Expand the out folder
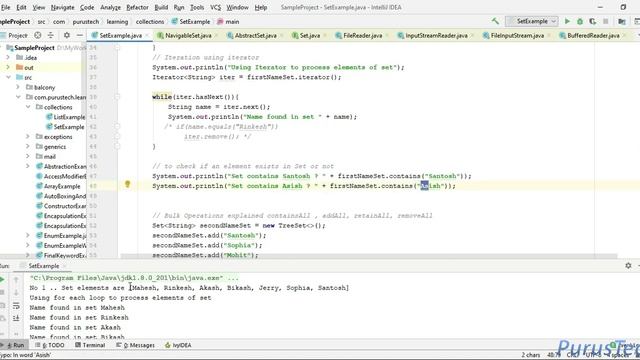Image resolution: width=640 pixels, height=360 pixels. click(x=8, y=67)
